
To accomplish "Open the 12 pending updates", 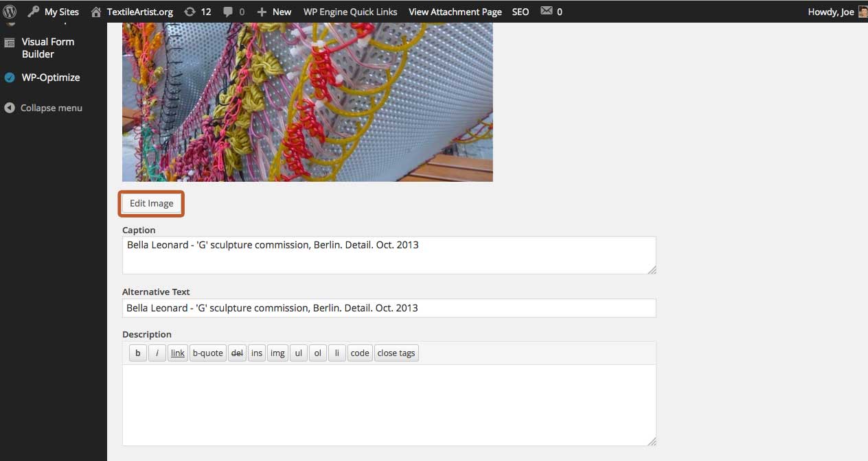I will [198, 12].
